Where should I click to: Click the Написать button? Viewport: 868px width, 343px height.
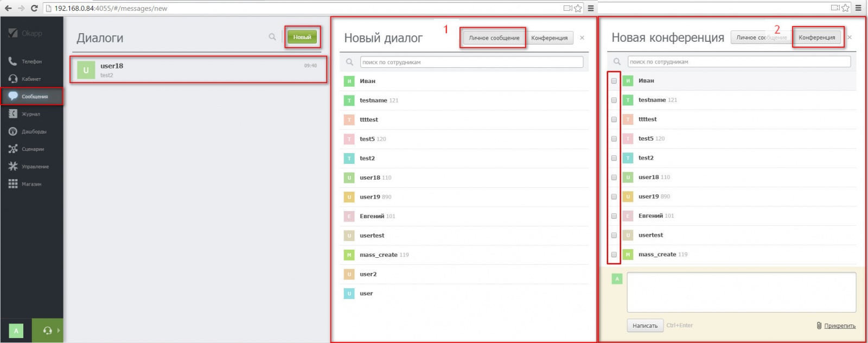coord(645,326)
